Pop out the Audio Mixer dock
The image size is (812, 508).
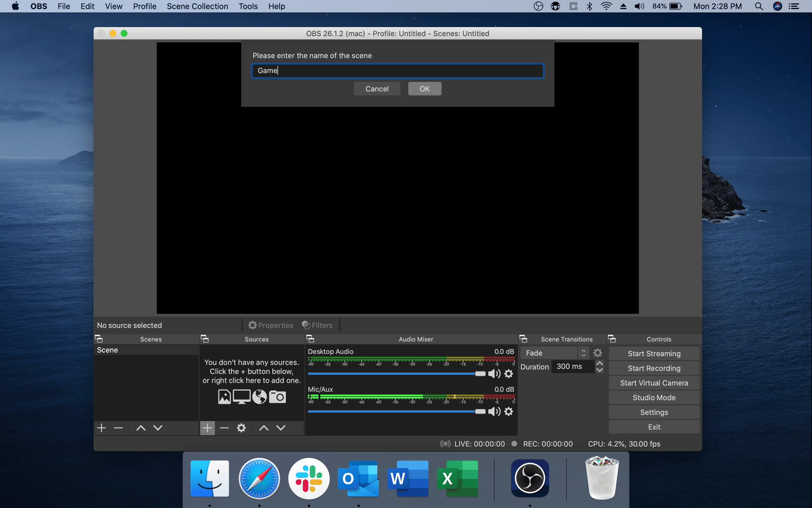(x=310, y=339)
